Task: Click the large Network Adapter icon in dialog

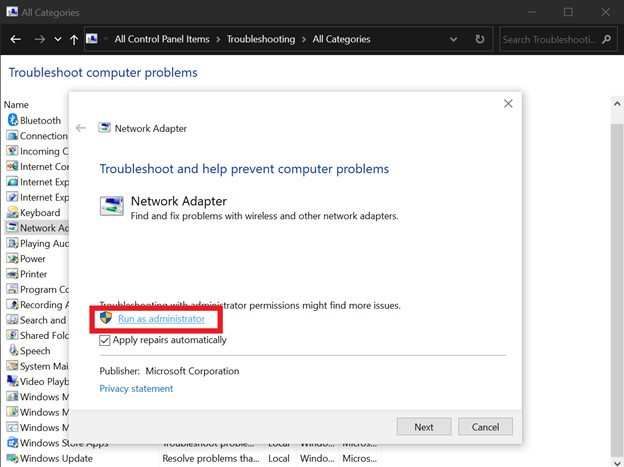Action: coord(111,206)
